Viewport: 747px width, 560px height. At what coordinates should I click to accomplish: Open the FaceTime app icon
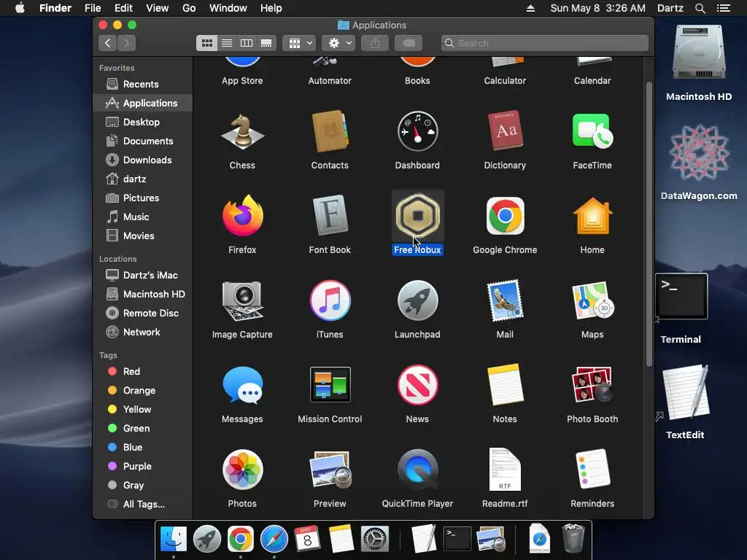click(592, 132)
